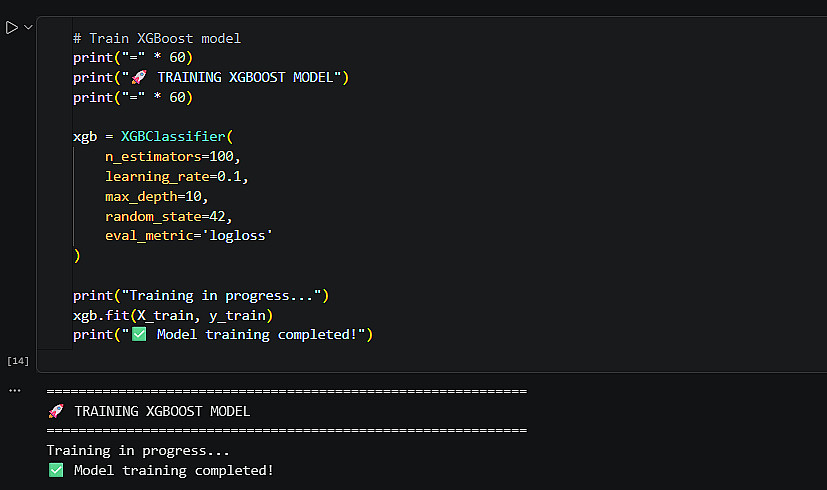Click the execution count [14] label
The height and width of the screenshot is (490, 827).
pos(17,360)
